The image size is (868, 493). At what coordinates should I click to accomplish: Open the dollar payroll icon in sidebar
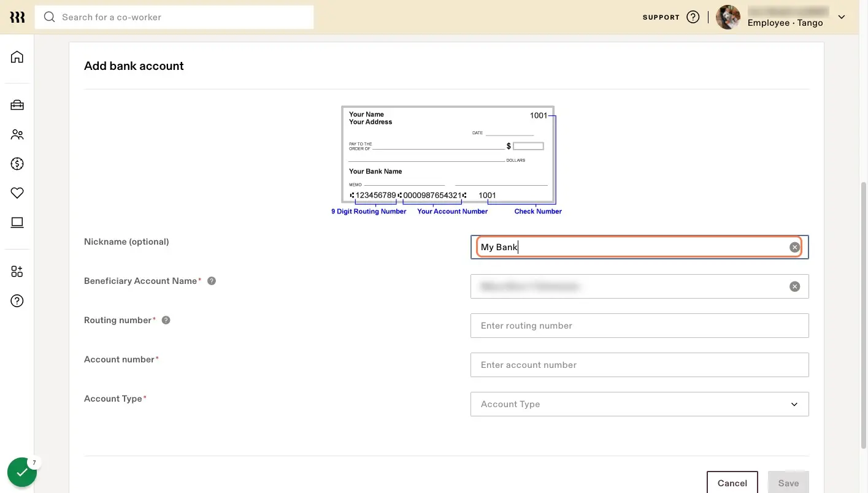17,164
